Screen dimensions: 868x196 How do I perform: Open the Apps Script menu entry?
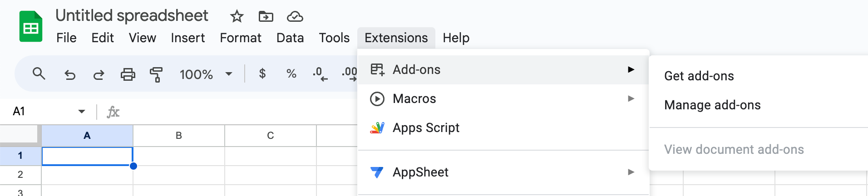pyautogui.click(x=426, y=127)
